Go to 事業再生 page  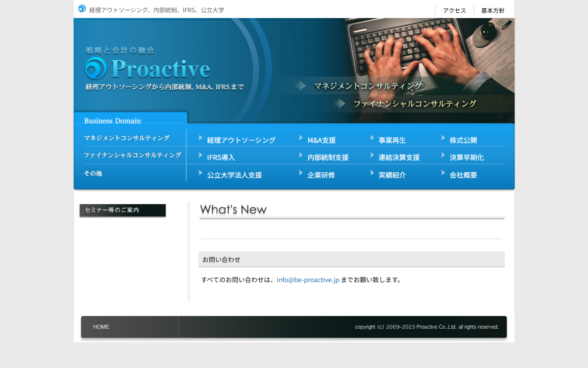click(x=392, y=140)
